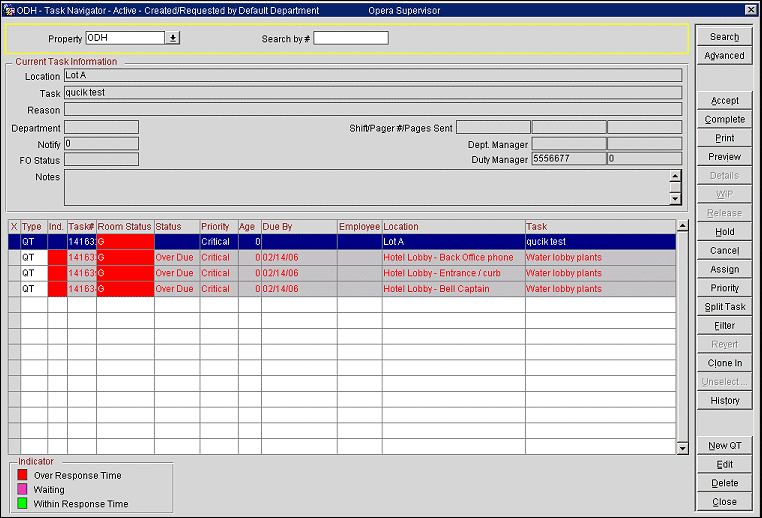The image size is (762, 518).
Task: Expand the Property dropdown arrow
Action: pos(172,38)
